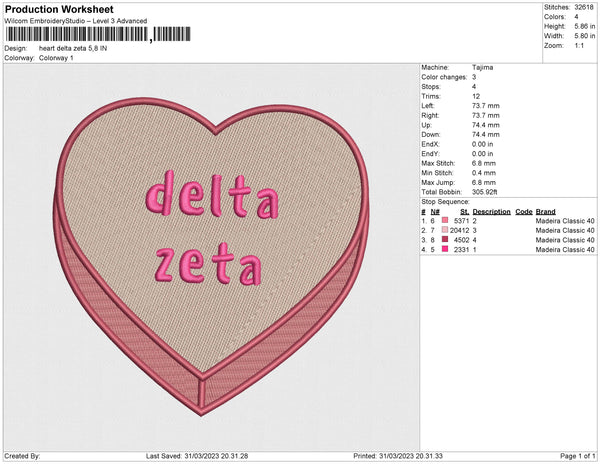Click the color swatch for stop 2 (20412 stitches)
Viewport: 600px width, 464px height.
tap(445, 230)
